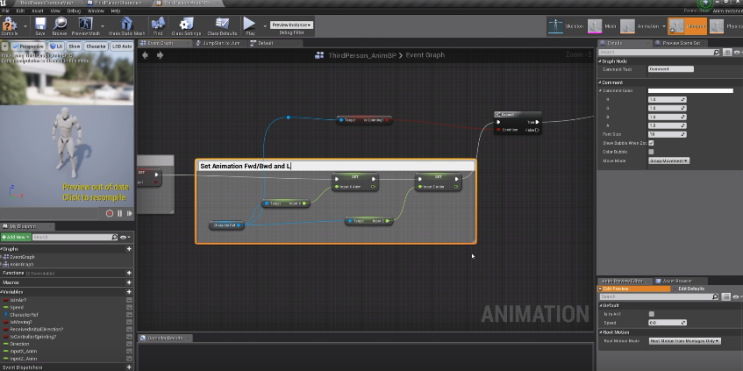
Task: Click the white Comment Color swatch
Action: [x=690, y=91]
